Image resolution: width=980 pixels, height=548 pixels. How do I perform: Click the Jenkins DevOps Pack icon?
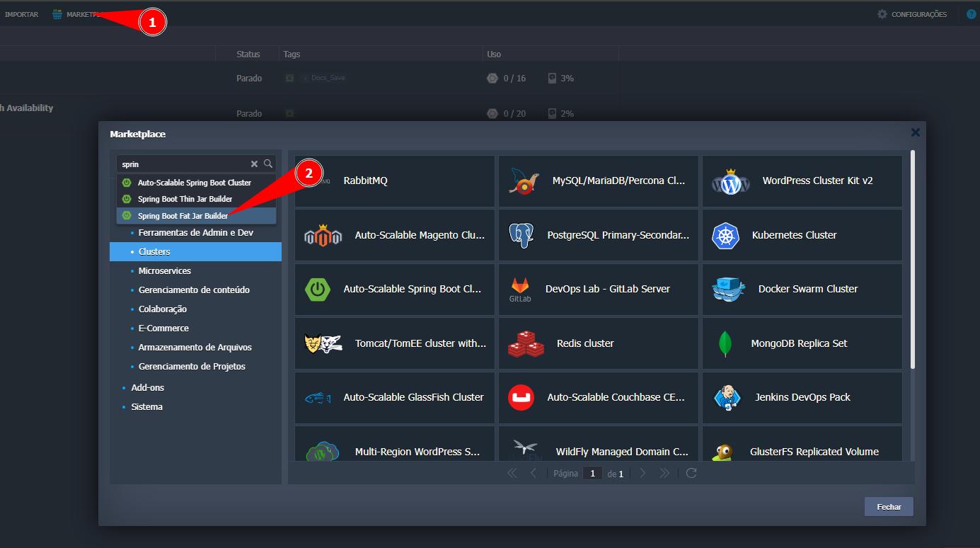tap(726, 397)
